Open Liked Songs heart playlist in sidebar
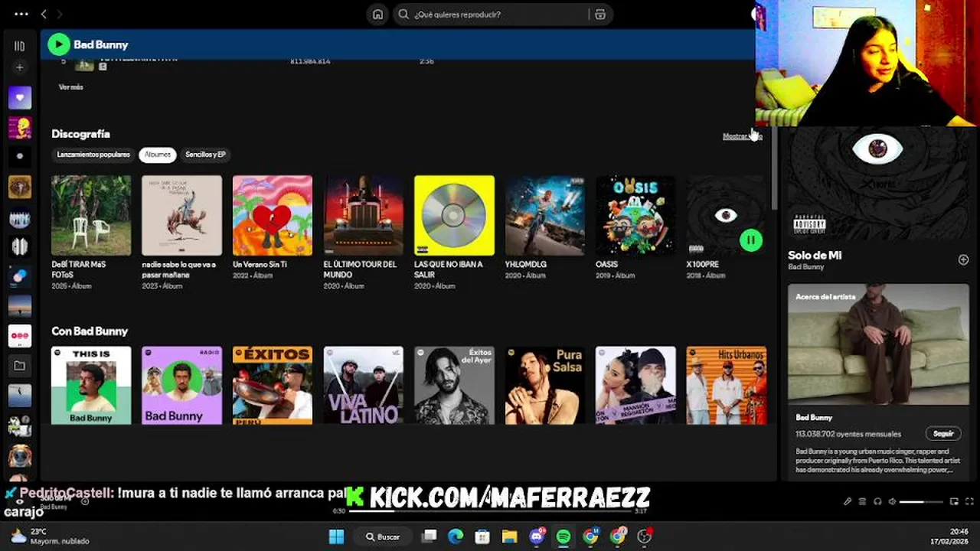Image resolution: width=980 pixels, height=551 pixels. [20, 97]
